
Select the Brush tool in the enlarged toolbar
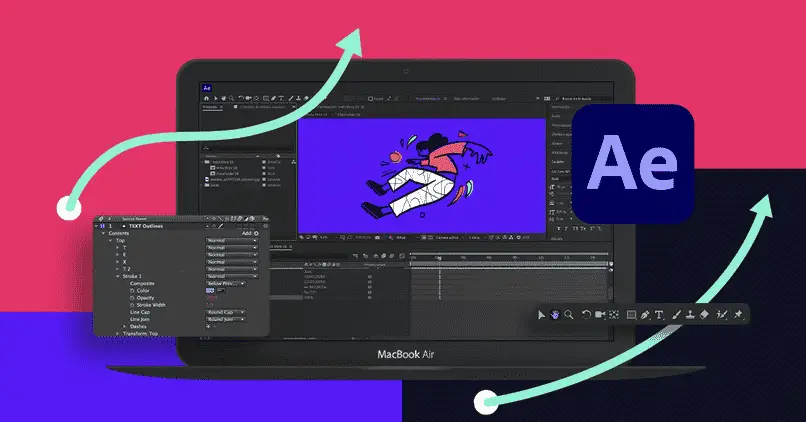pos(676,315)
